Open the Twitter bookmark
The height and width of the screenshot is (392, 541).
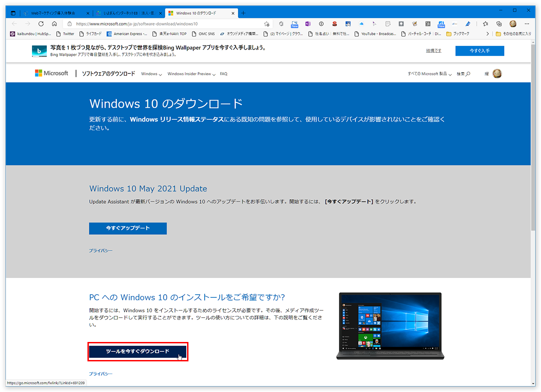coord(65,34)
